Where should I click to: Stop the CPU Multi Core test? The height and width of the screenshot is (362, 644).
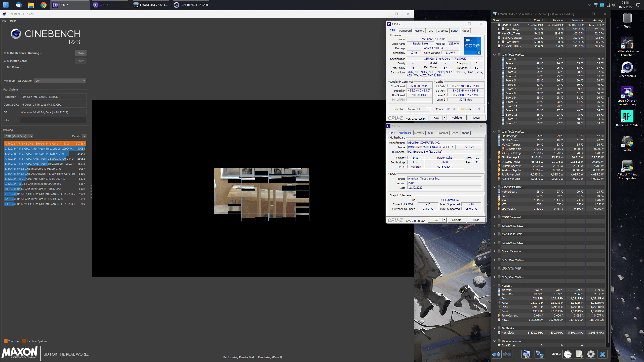81,53
